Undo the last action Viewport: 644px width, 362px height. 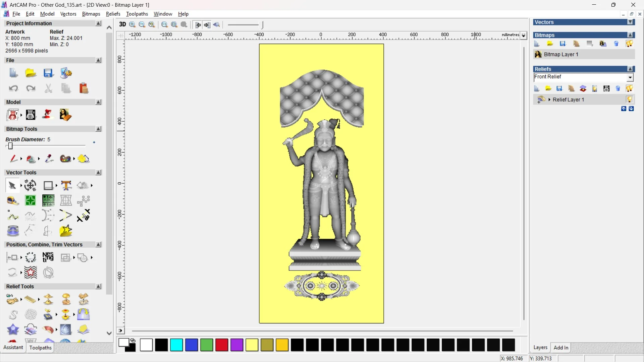[x=13, y=88]
